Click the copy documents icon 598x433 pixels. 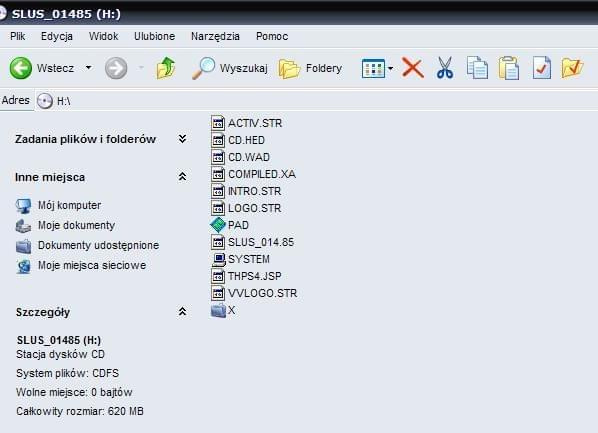477,68
